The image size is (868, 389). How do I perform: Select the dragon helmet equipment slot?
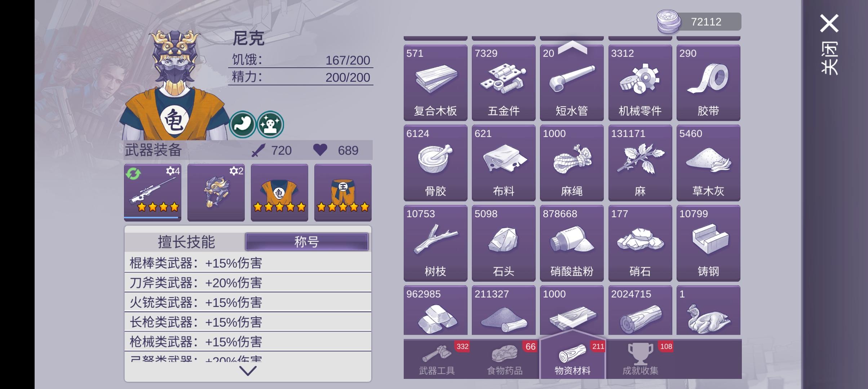click(216, 192)
